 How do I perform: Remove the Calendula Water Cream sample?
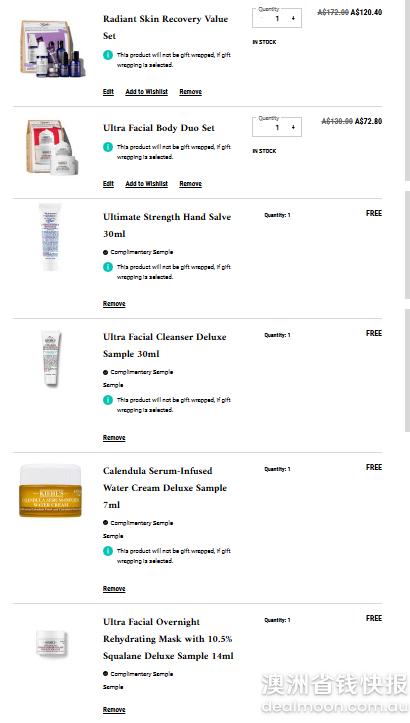click(114, 588)
